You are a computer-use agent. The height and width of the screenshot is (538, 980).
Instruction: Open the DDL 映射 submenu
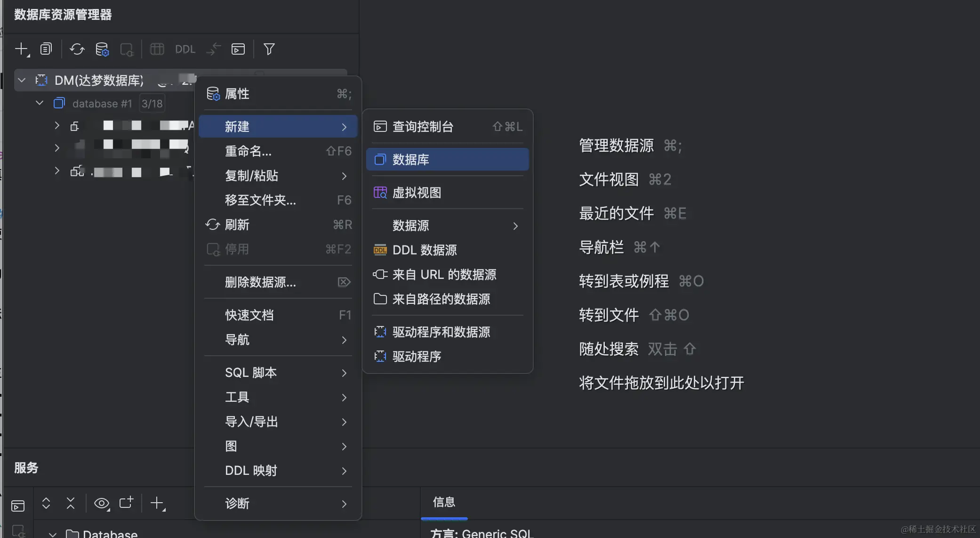[278, 471]
